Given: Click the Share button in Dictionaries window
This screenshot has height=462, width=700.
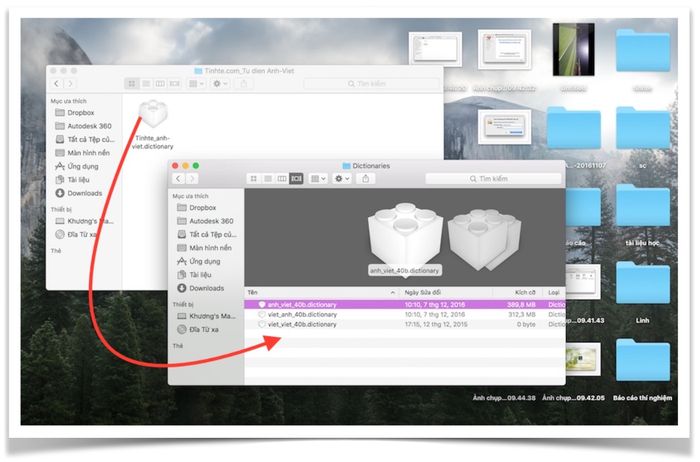Looking at the screenshot, I should tap(367, 178).
